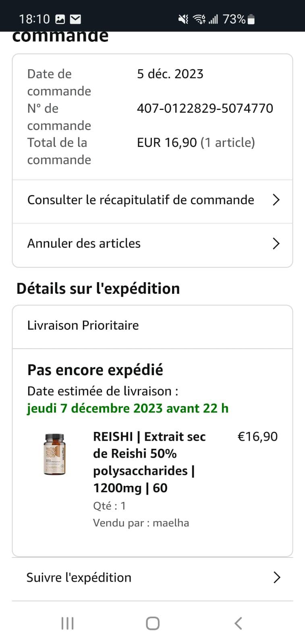Tap the mail notification icon in status bar
Image resolution: width=305 pixels, height=644 pixels.
(x=75, y=19)
